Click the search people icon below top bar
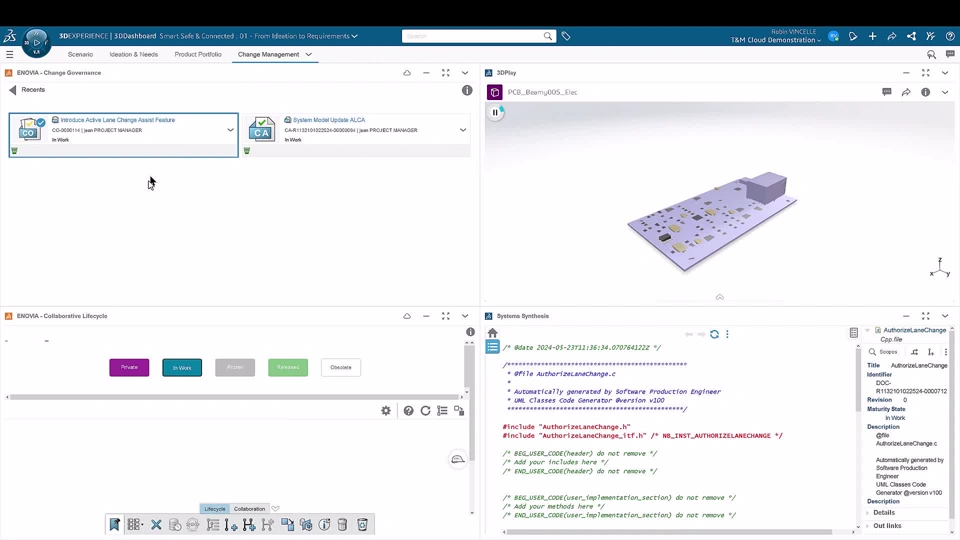The height and width of the screenshot is (540, 960). tap(931, 54)
